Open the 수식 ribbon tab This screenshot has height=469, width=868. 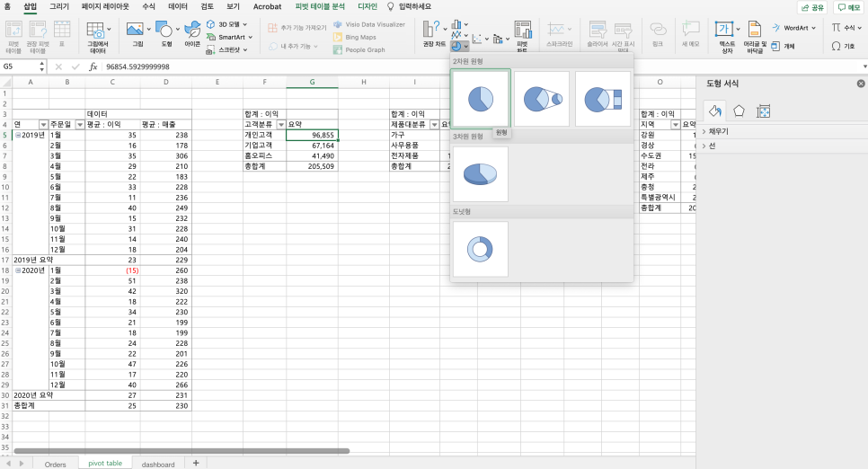pos(148,6)
